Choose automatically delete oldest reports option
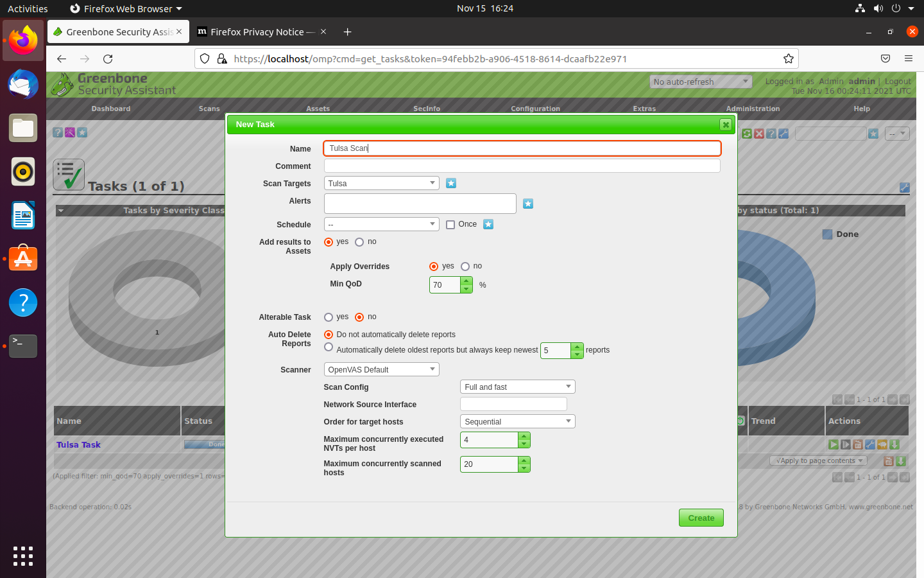The width and height of the screenshot is (924, 578). (x=329, y=347)
